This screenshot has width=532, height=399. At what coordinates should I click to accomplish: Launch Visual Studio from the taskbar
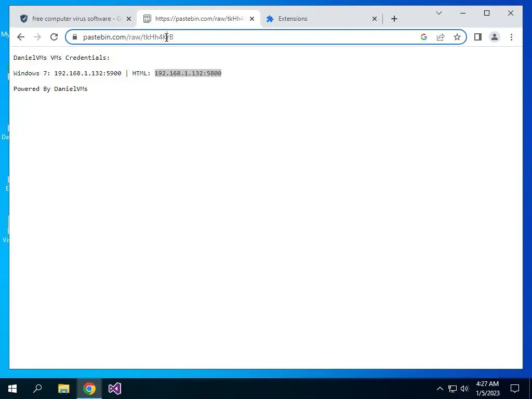point(115,389)
